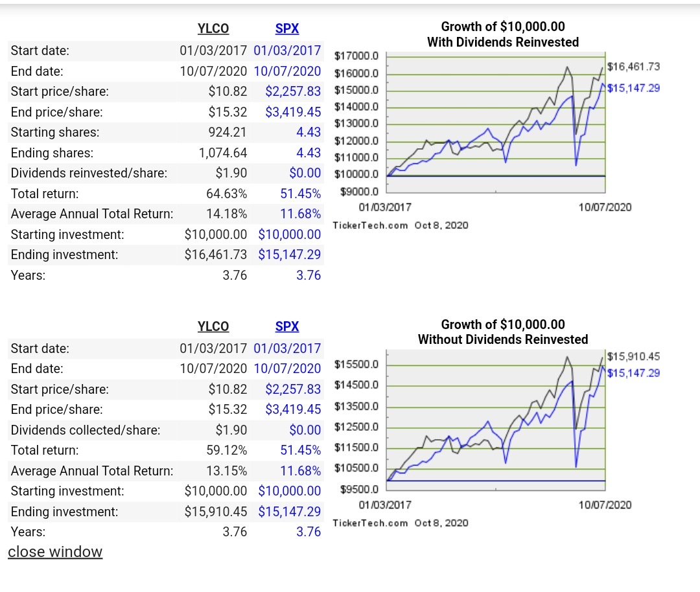700x592 pixels.
Task: Click the SPX header in bottom table
Action: click(286, 326)
